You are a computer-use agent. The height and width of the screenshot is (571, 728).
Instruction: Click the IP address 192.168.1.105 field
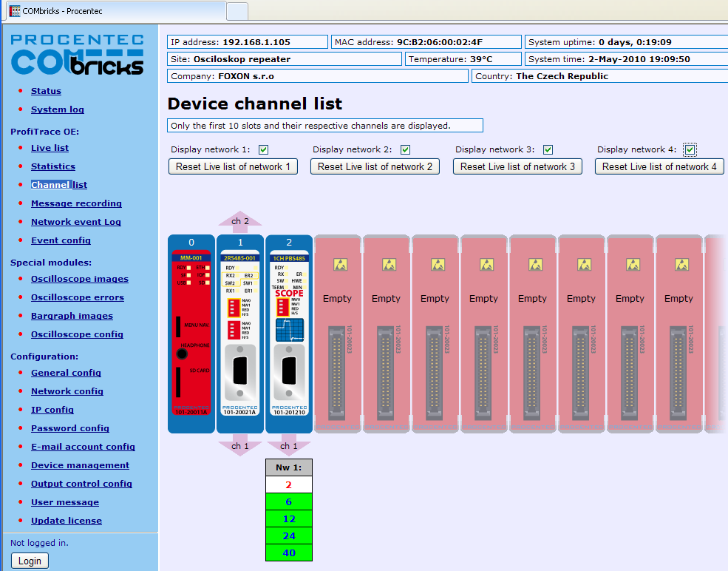248,42
